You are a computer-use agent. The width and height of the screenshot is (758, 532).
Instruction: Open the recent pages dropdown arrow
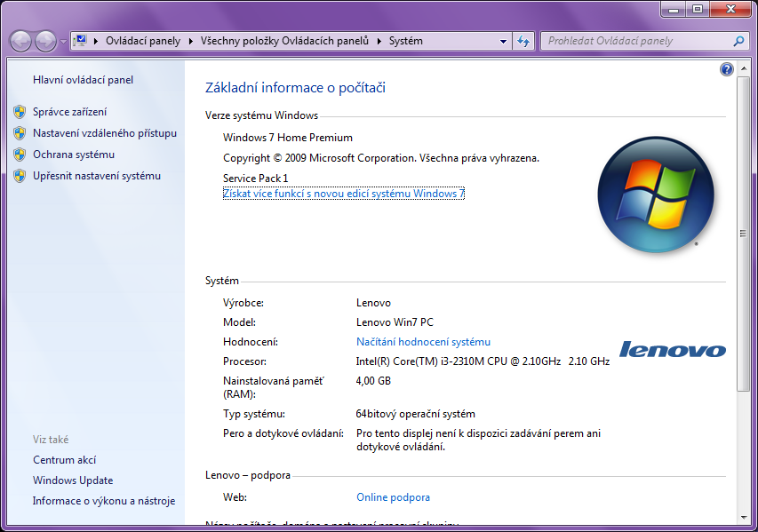click(x=63, y=42)
